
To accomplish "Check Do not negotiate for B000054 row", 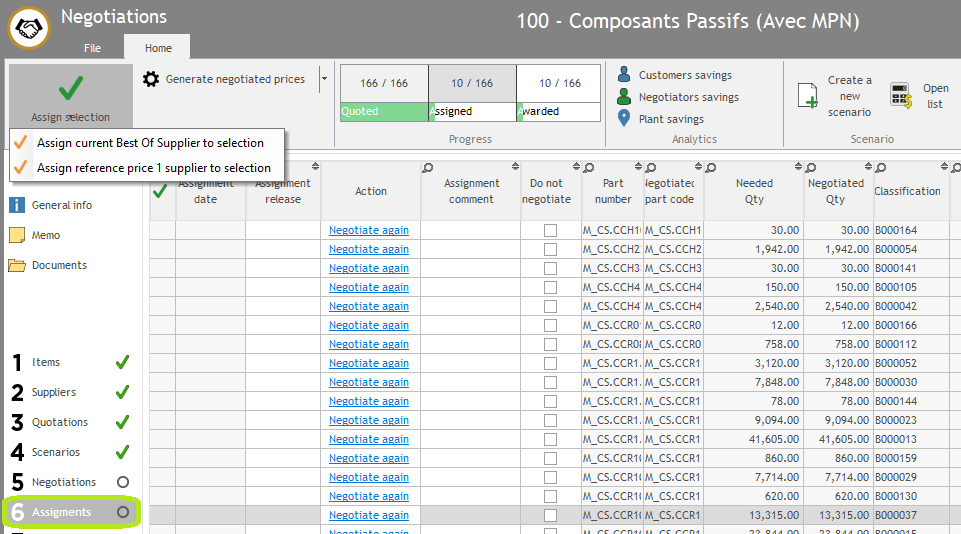I will point(550,249).
